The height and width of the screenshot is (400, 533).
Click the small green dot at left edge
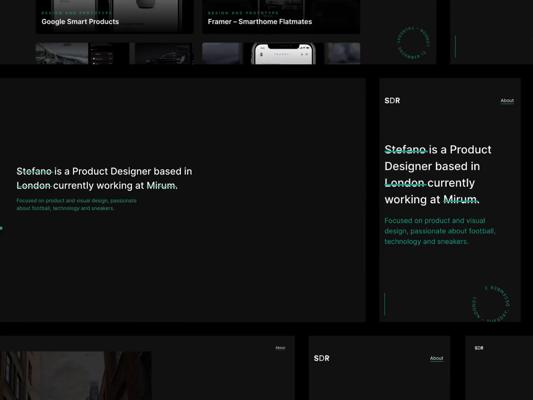(x=1, y=228)
